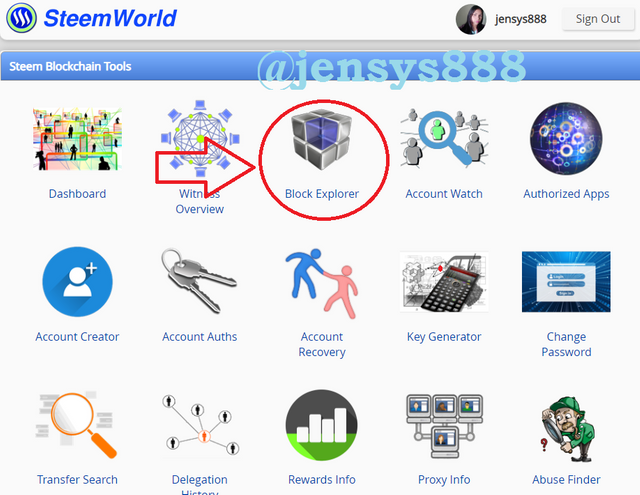Click the Witness Overview network icon
The width and height of the screenshot is (640, 495).
pyautogui.click(x=200, y=139)
